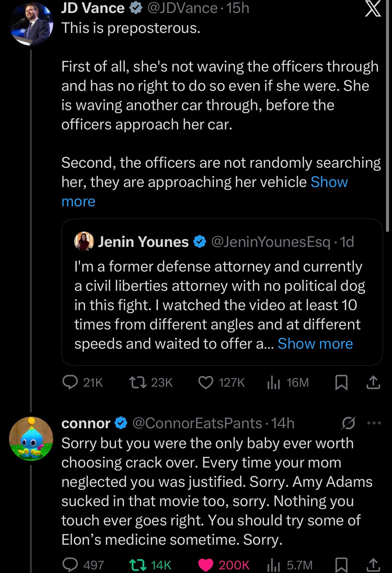Like JD Vance's post
This screenshot has height=573, width=392.
pos(206,382)
